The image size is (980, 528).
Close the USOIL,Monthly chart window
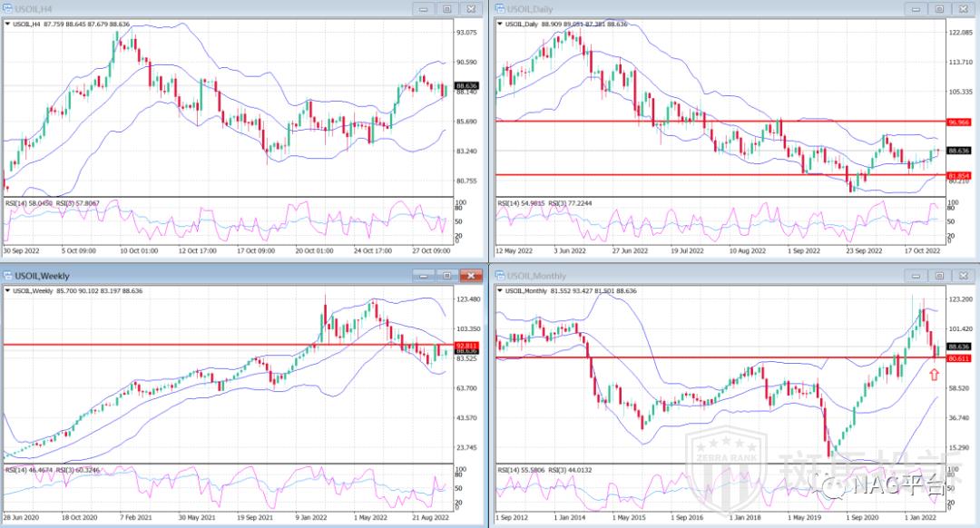coord(963,276)
